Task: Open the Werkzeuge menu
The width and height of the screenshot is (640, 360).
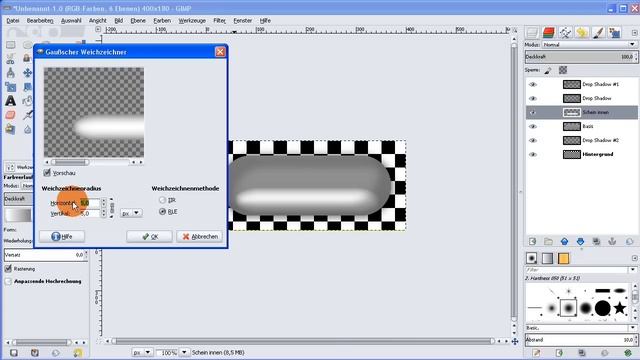Action: click(192, 20)
